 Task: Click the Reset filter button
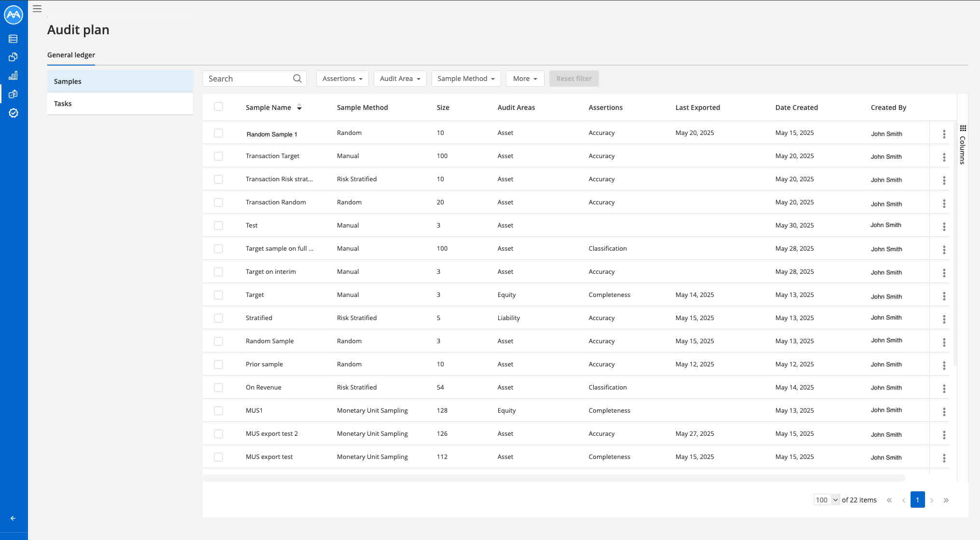574,78
